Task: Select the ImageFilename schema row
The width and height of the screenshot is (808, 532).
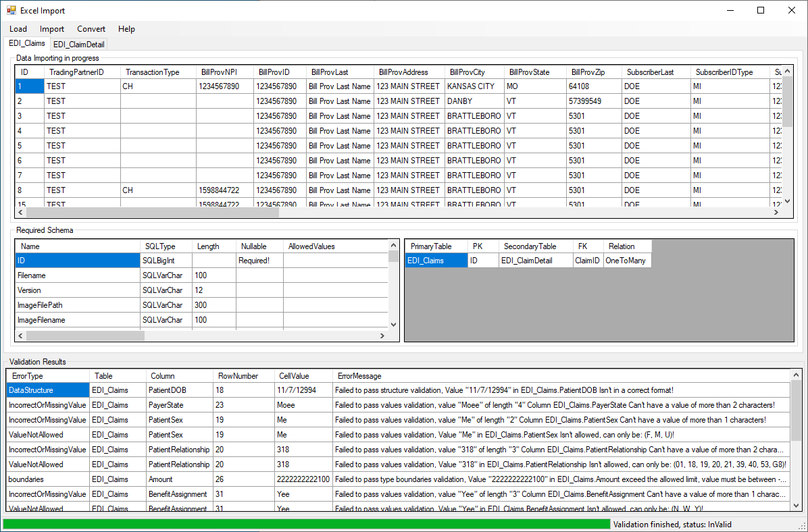Action: pos(201,320)
